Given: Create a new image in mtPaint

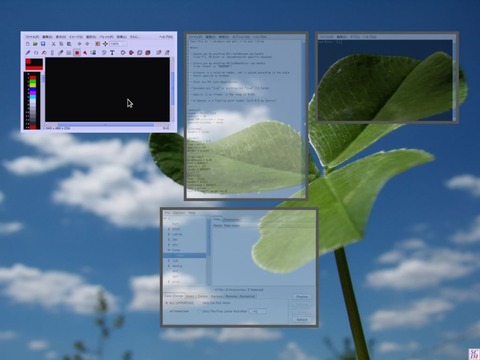Looking at the screenshot, I should [x=28, y=44].
